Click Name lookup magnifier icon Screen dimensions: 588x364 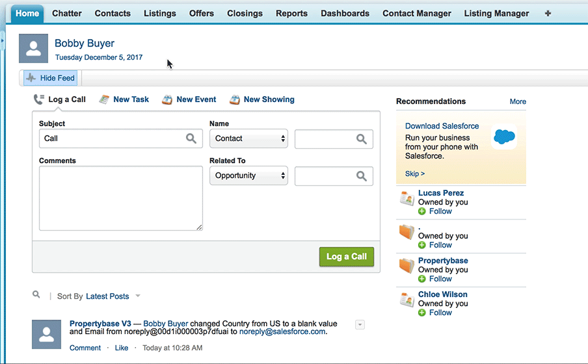coord(362,139)
